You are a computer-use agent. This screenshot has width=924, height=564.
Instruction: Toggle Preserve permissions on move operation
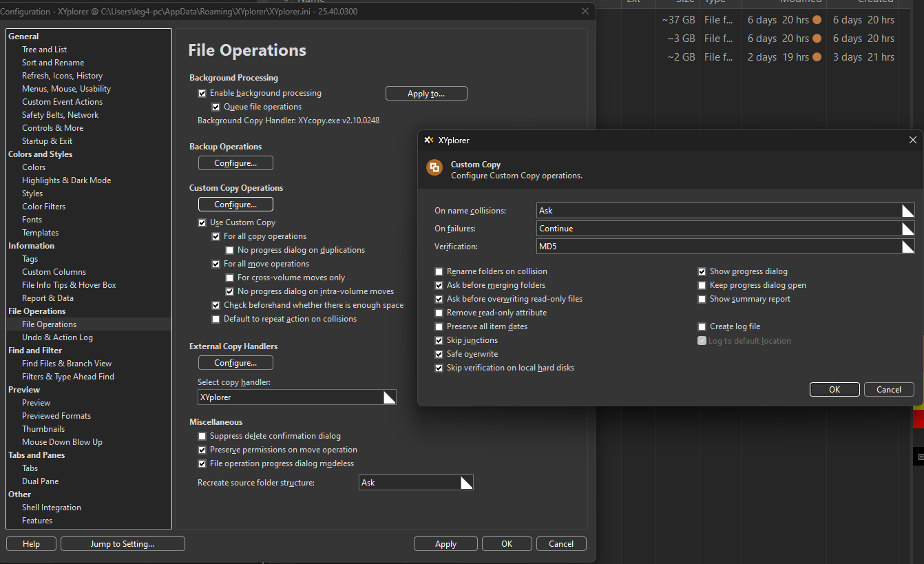coord(202,450)
